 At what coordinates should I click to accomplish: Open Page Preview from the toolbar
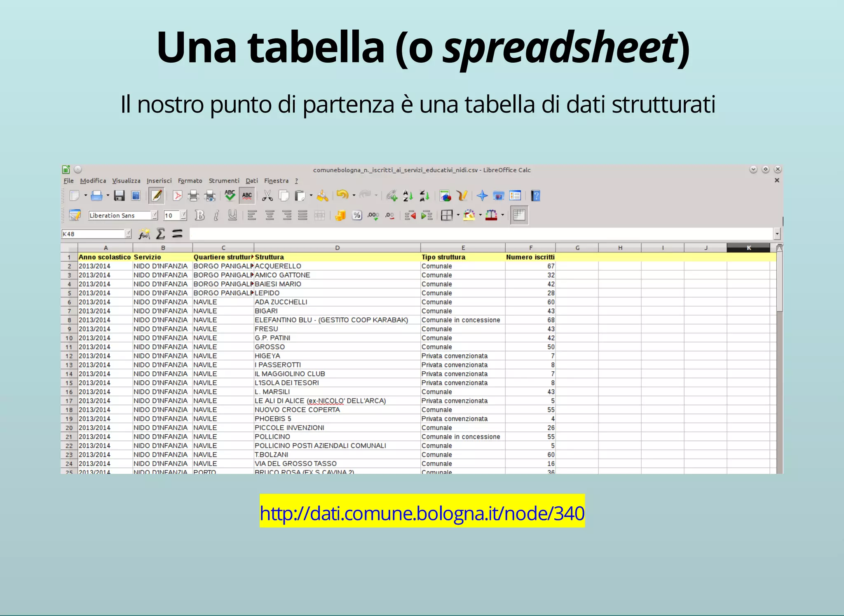point(210,196)
